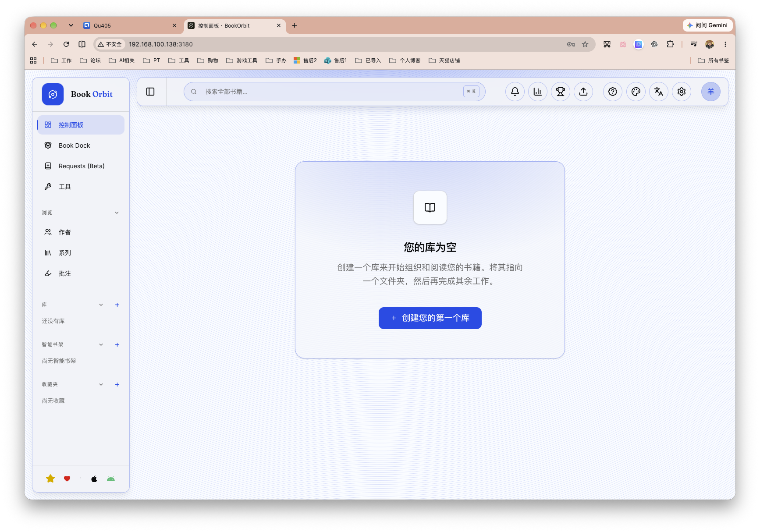Click the open book icon card
760x532 pixels.
tap(430, 207)
